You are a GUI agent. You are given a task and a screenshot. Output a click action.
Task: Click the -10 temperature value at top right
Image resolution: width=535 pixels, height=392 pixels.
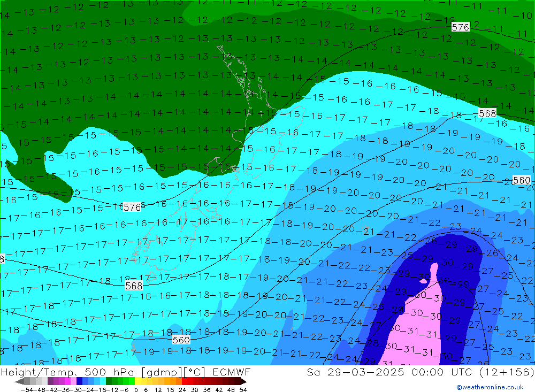click(522, 16)
